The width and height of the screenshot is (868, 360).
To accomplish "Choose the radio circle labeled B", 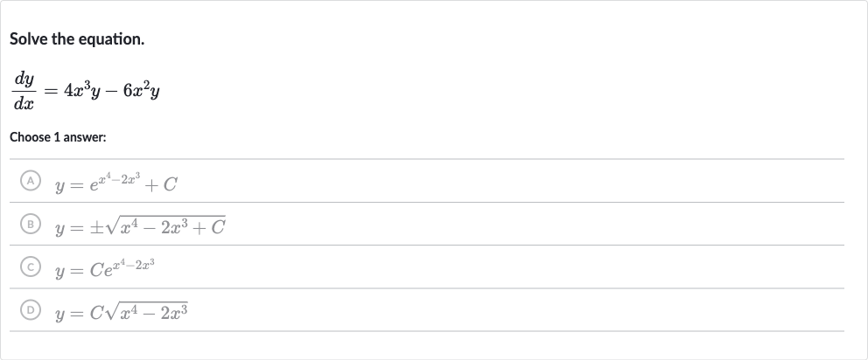I will [31, 224].
